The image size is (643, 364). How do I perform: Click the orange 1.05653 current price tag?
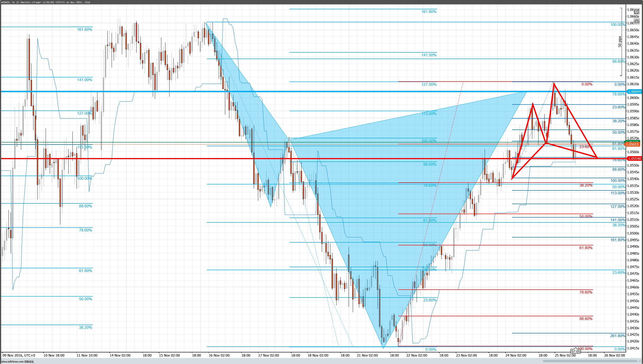(632, 145)
